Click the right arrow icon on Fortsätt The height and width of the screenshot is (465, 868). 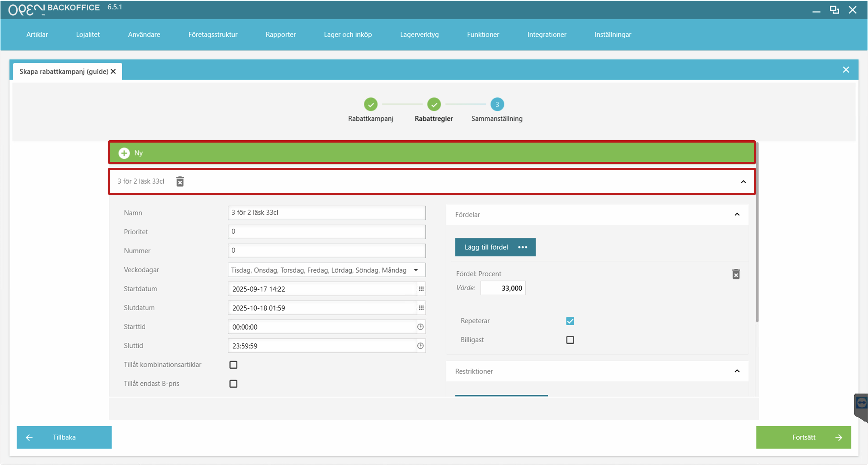[x=839, y=437]
